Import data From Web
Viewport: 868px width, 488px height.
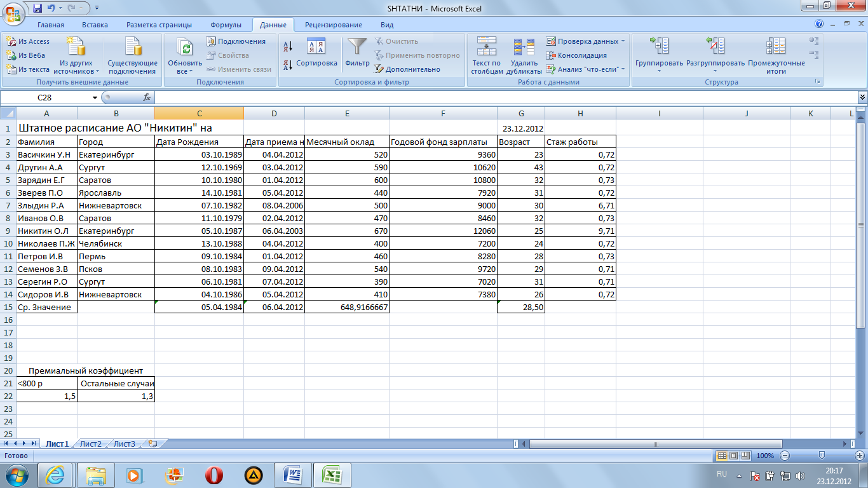25,55
